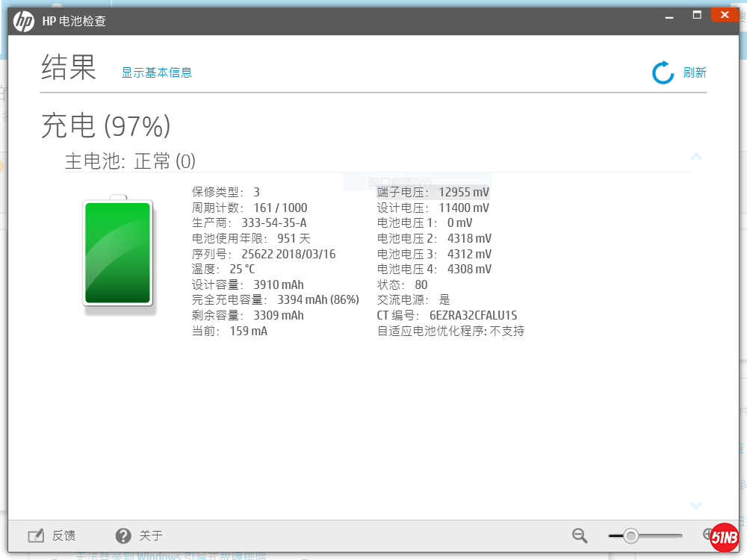747x560 pixels.
Task: Click the down chevron at bottom right
Action: 696,505
